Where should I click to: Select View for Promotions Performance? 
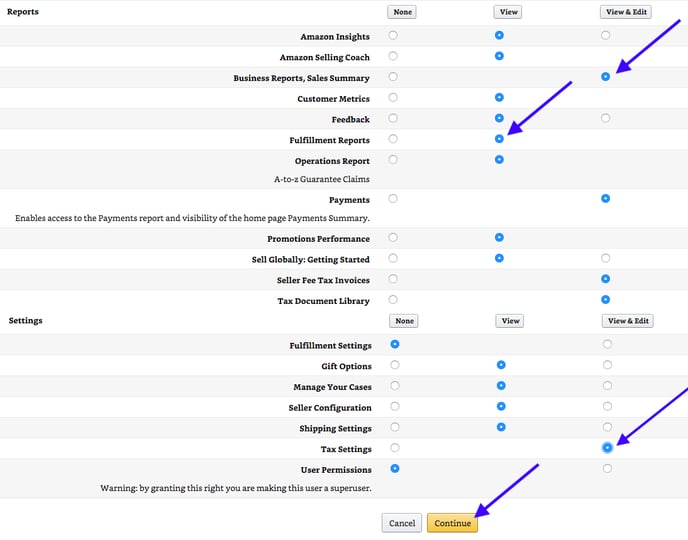tap(499, 237)
